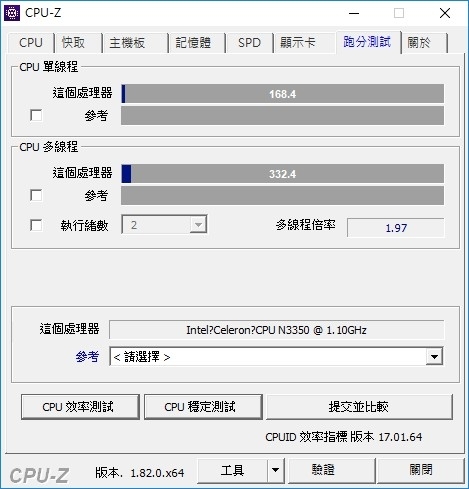
Task: Open the SPD tab
Action: tap(249, 43)
